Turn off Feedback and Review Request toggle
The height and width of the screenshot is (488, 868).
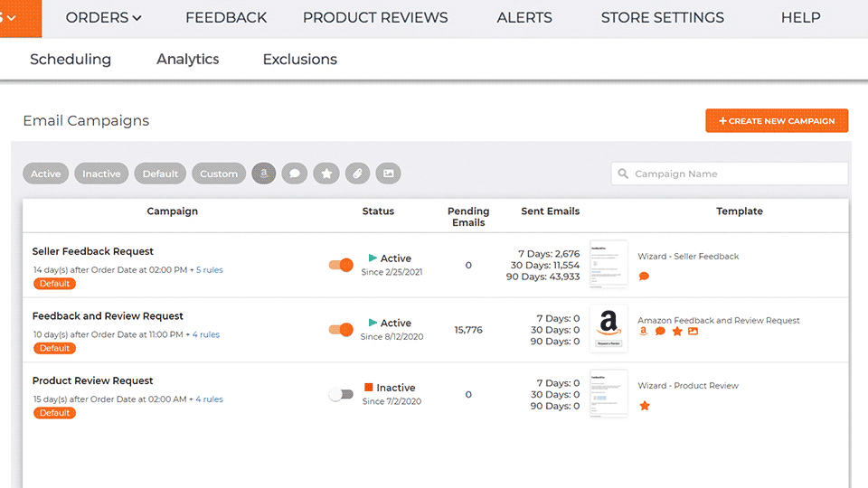[x=340, y=330]
